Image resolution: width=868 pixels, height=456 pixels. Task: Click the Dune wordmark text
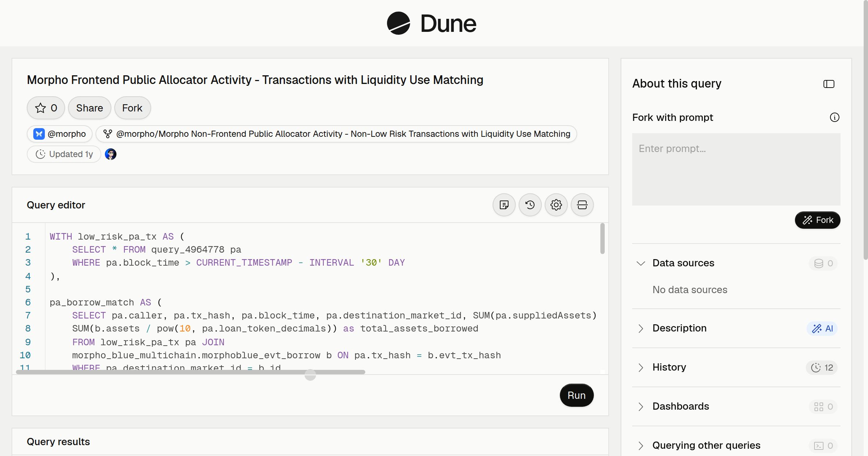pyautogui.click(x=448, y=24)
